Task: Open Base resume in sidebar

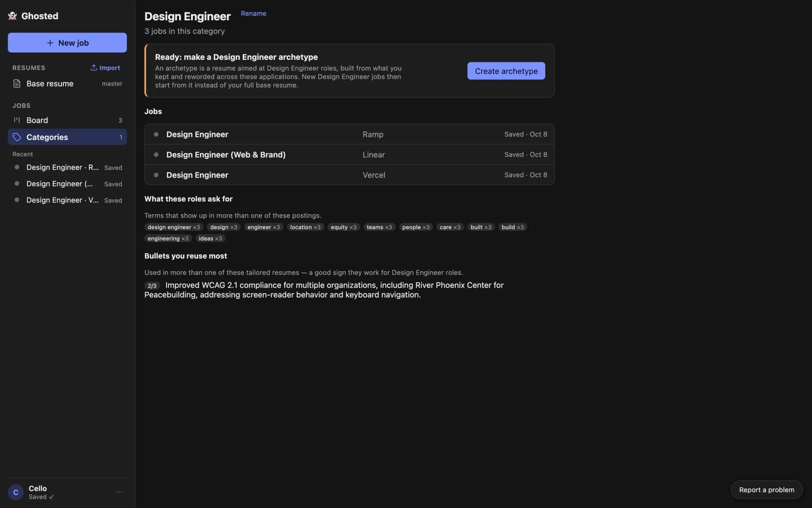Action: coord(67,84)
